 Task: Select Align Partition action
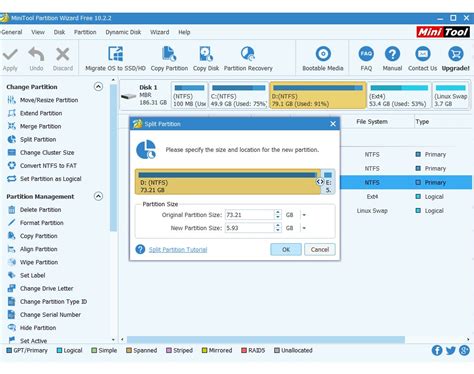coord(32,249)
